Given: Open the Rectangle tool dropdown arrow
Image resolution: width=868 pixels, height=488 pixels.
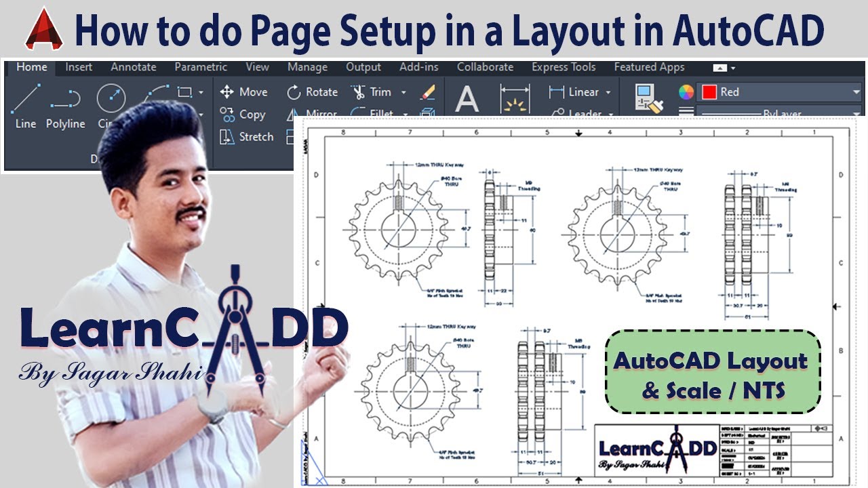Looking at the screenshot, I should pyautogui.click(x=201, y=92).
